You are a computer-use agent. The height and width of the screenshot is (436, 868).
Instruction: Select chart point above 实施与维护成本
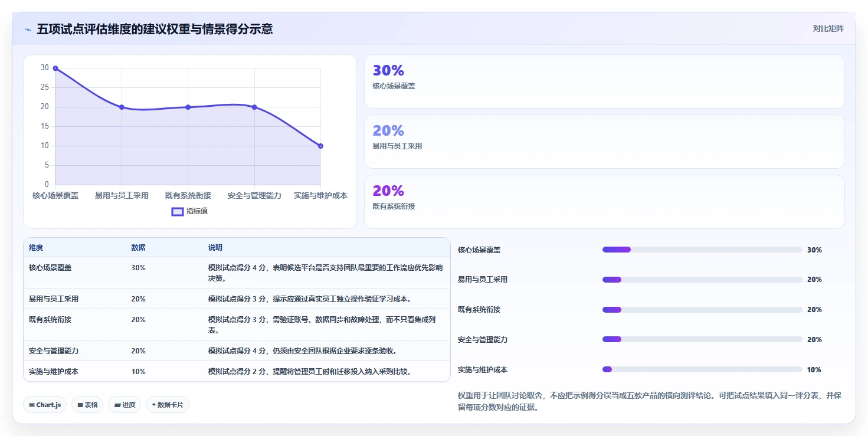(320, 146)
